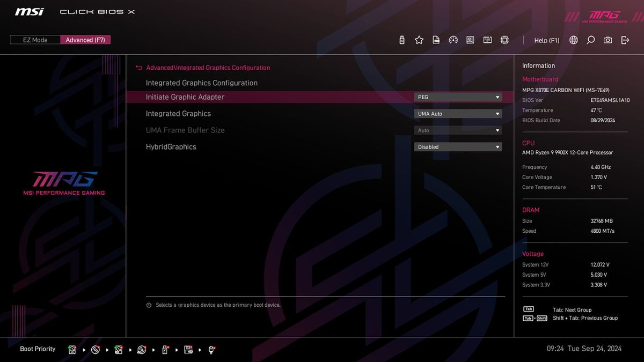644x362 pixels.
Task: Click the Core Temperature value 51 °C
Action: [x=596, y=188]
